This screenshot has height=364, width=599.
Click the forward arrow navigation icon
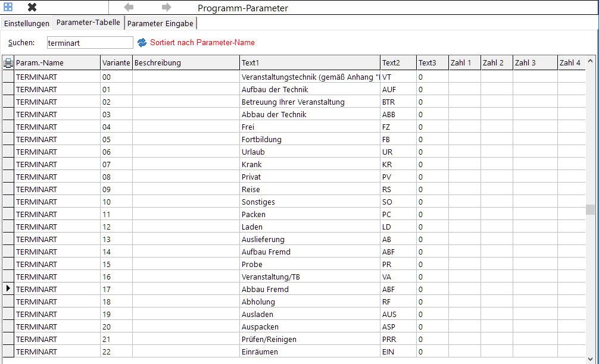tap(166, 7)
